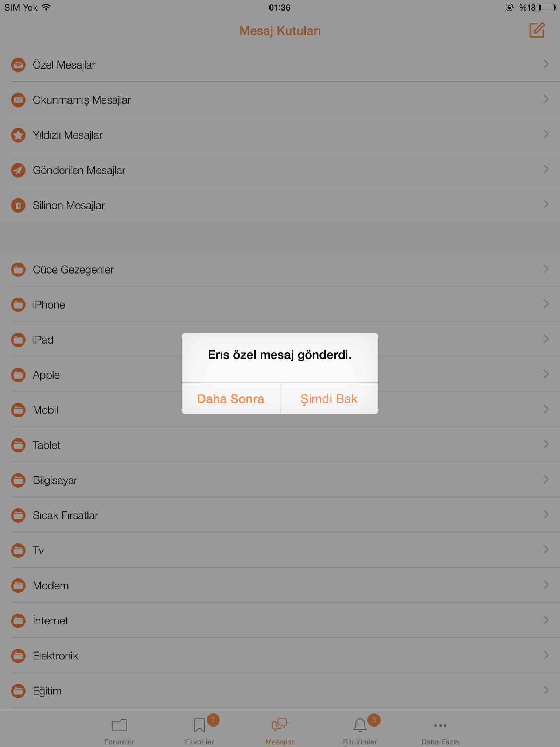This screenshot has width=560, height=747.
Task: Expand the Eğitim row chevron
Action: [x=546, y=690]
